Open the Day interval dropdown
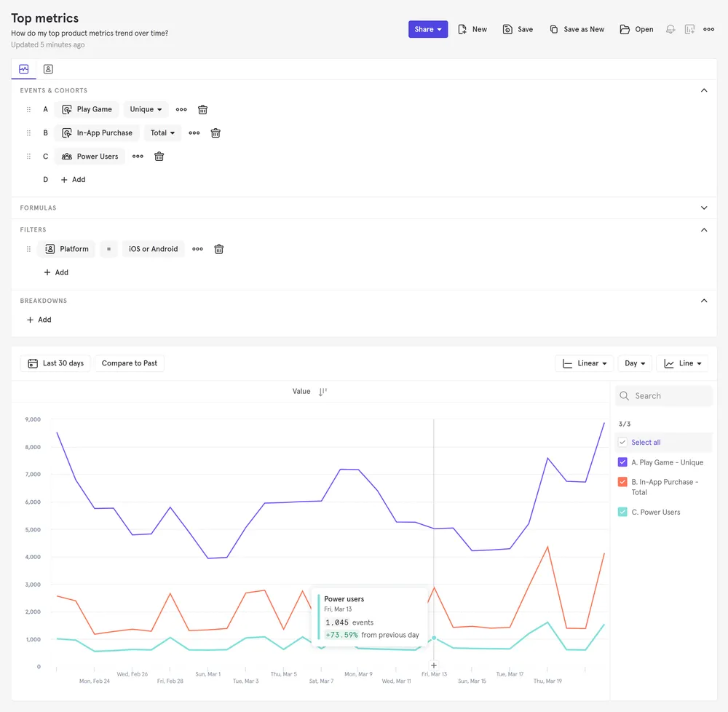The width and height of the screenshot is (728, 712). [x=635, y=363]
